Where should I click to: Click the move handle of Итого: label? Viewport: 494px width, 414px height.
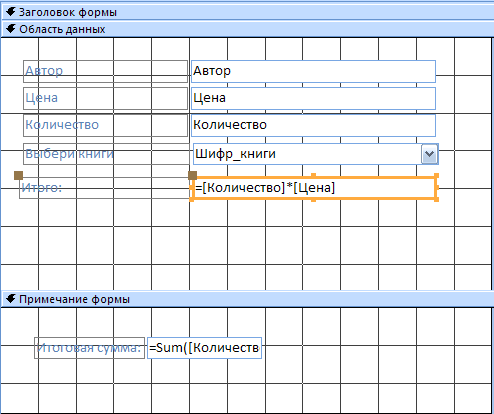pos(19,175)
